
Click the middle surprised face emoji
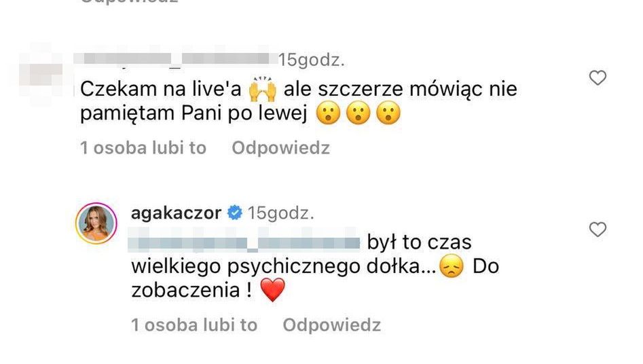coord(358,113)
